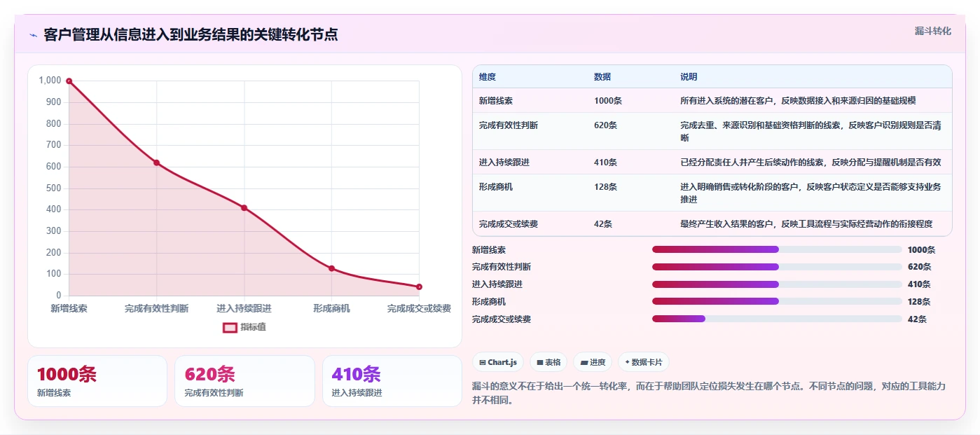Select the 进度 tag chip

click(593, 362)
